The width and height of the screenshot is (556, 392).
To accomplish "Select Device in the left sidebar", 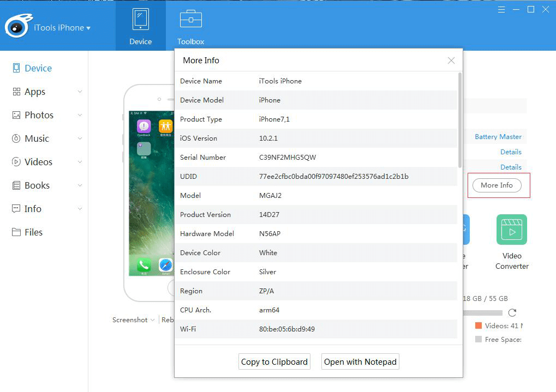I will (32, 68).
